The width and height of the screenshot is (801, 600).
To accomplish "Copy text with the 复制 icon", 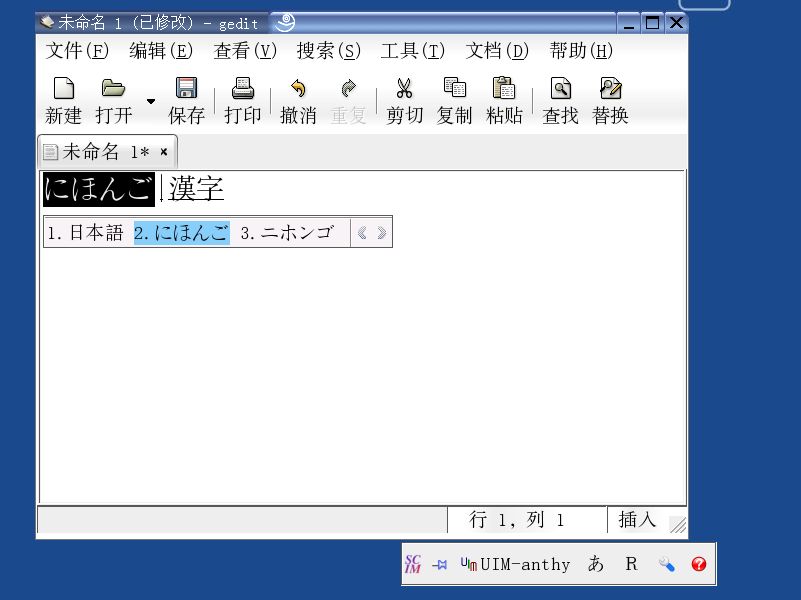I will pyautogui.click(x=454, y=90).
